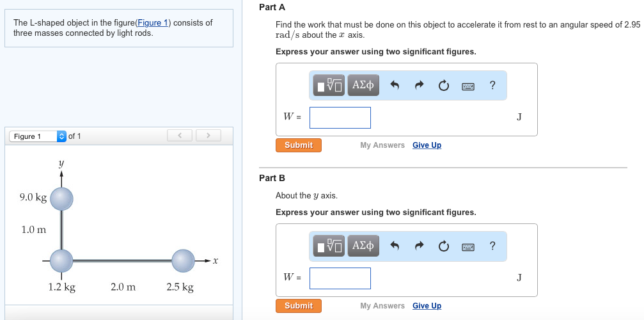Click the undo arrow in Part B toolbar
The width and height of the screenshot is (644, 320).
(395, 246)
